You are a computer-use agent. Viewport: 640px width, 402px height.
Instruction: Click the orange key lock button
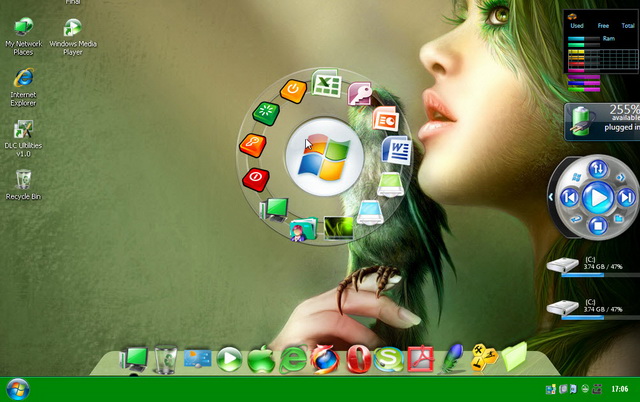253,145
